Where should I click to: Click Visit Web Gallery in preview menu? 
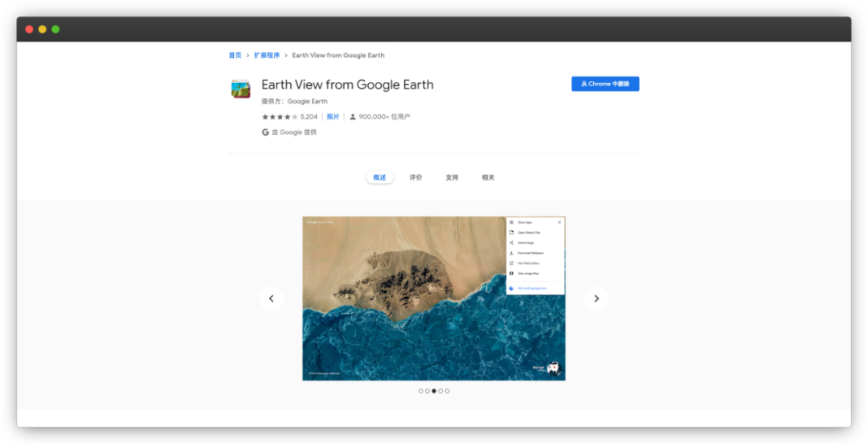pyautogui.click(x=528, y=263)
